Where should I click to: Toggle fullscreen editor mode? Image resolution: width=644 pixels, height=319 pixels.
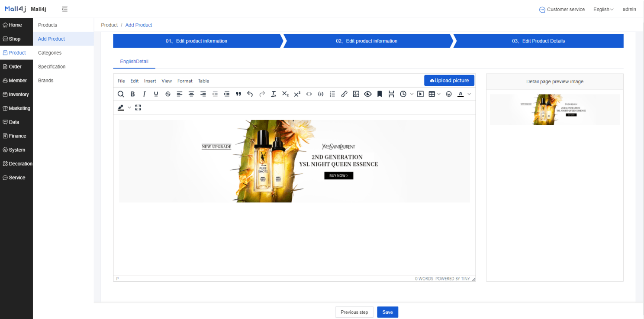138,107
